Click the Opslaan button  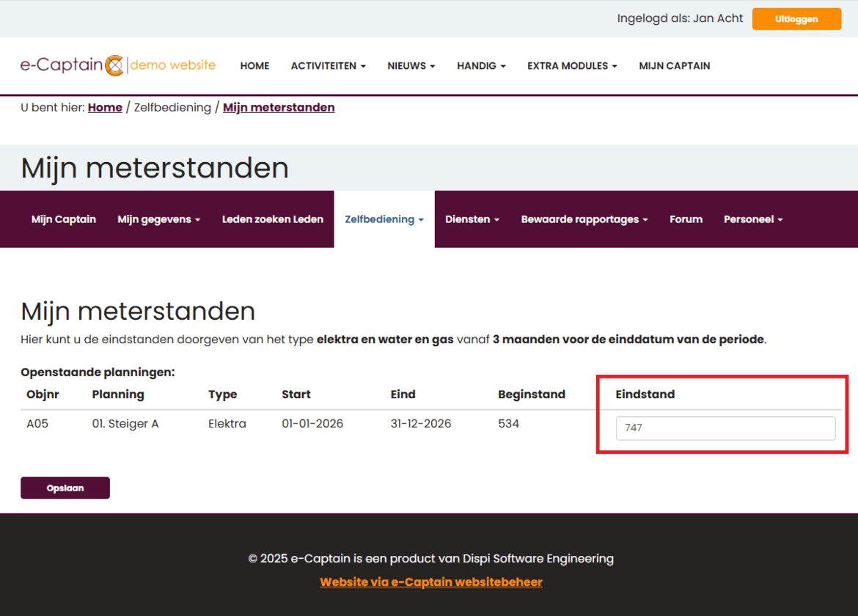click(65, 488)
